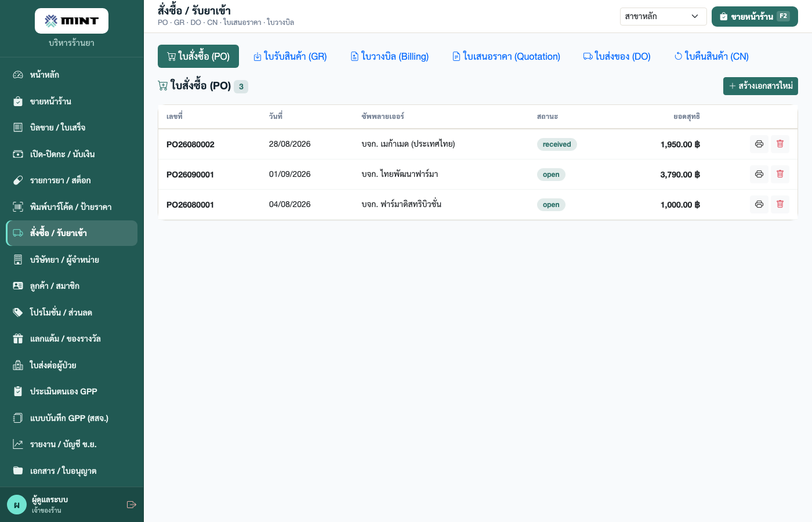Print purchase order PO26080002
The width and height of the screenshot is (812, 522).
(759, 144)
